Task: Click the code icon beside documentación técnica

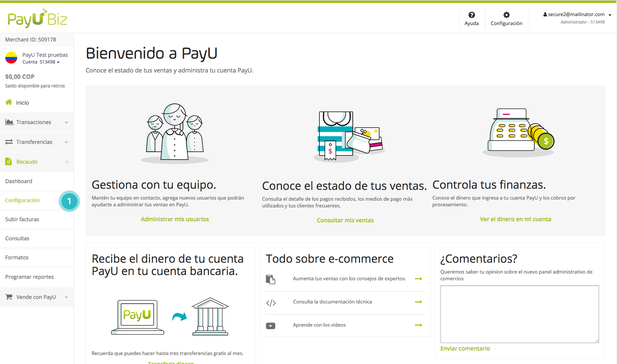Action: tap(271, 302)
